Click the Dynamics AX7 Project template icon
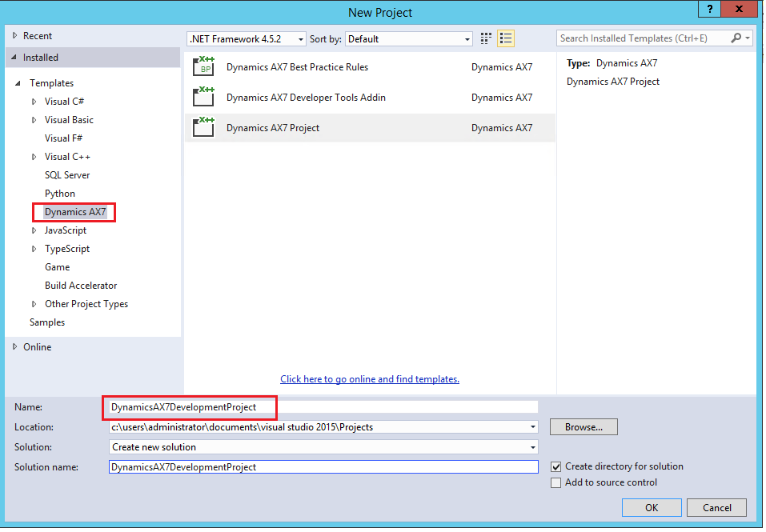Screen dimensions: 766x532 (x=204, y=128)
